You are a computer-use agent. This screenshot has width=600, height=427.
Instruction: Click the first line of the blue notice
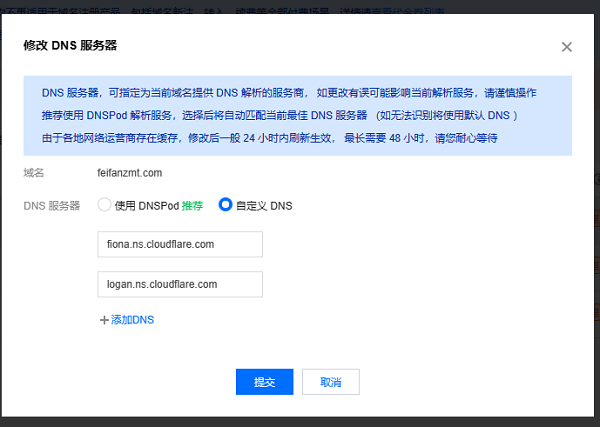[289, 93]
